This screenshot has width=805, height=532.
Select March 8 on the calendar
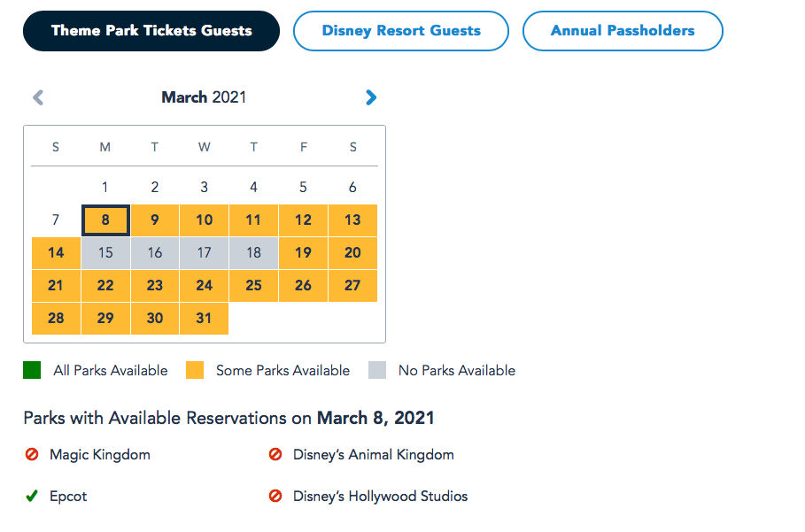[x=105, y=220]
